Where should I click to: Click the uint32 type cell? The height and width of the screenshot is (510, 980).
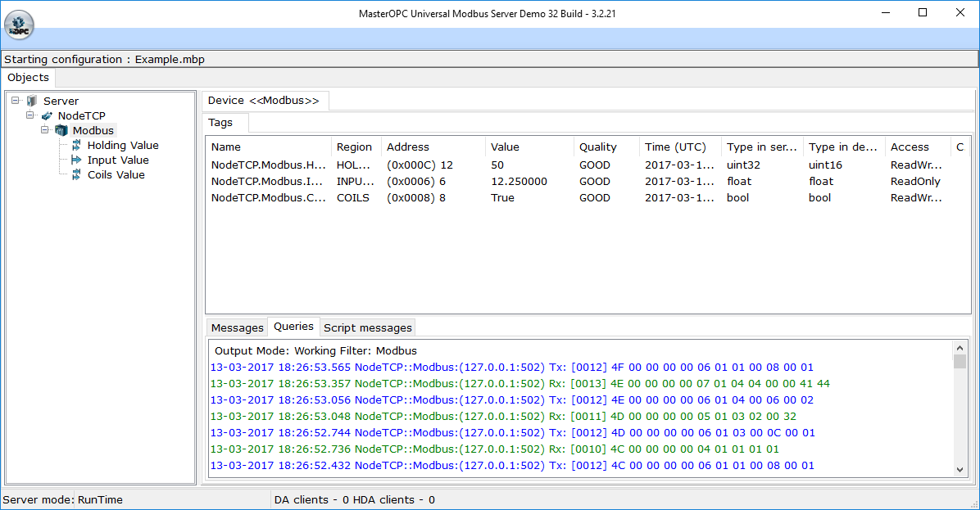point(743,165)
